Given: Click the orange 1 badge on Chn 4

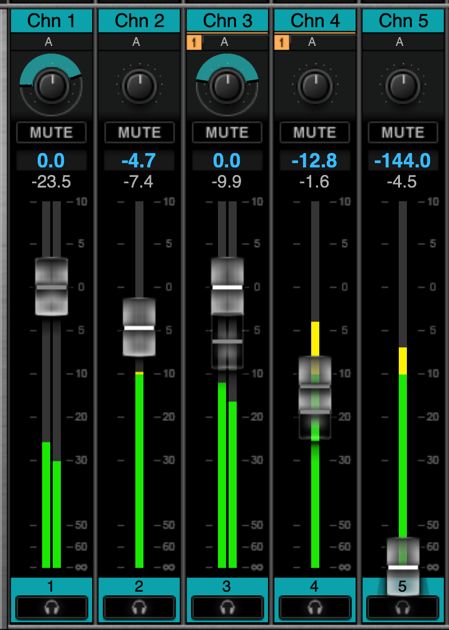Looking at the screenshot, I should click(282, 42).
